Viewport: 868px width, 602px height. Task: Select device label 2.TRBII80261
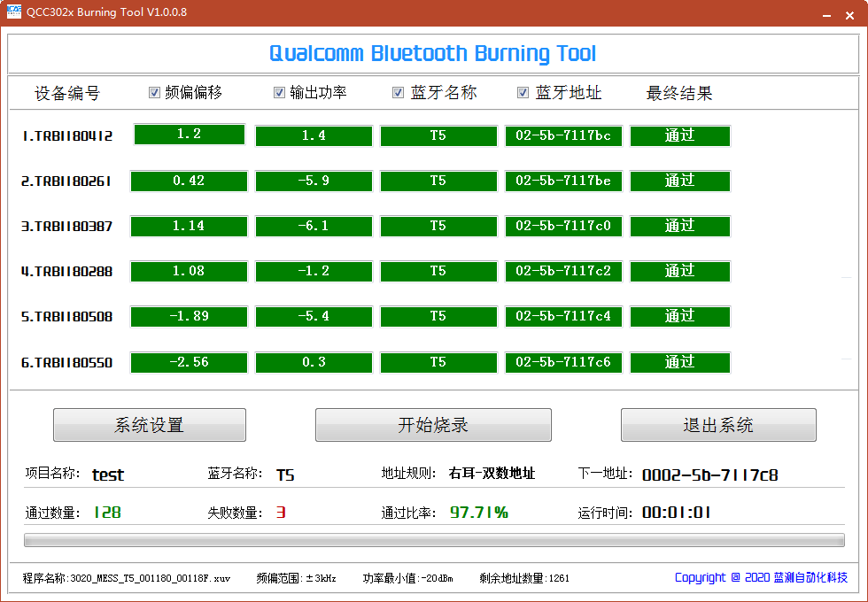(x=66, y=181)
